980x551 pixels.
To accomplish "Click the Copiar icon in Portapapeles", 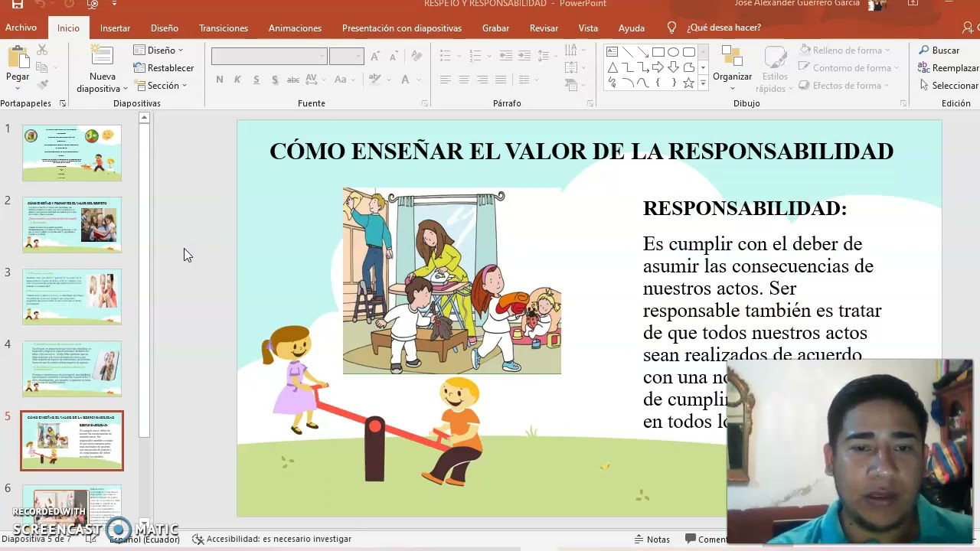I will [42, 67].
